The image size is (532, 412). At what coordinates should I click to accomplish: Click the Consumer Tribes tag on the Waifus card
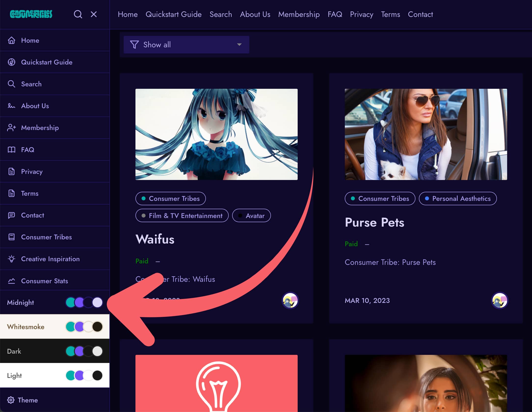[x=171, y=198]
